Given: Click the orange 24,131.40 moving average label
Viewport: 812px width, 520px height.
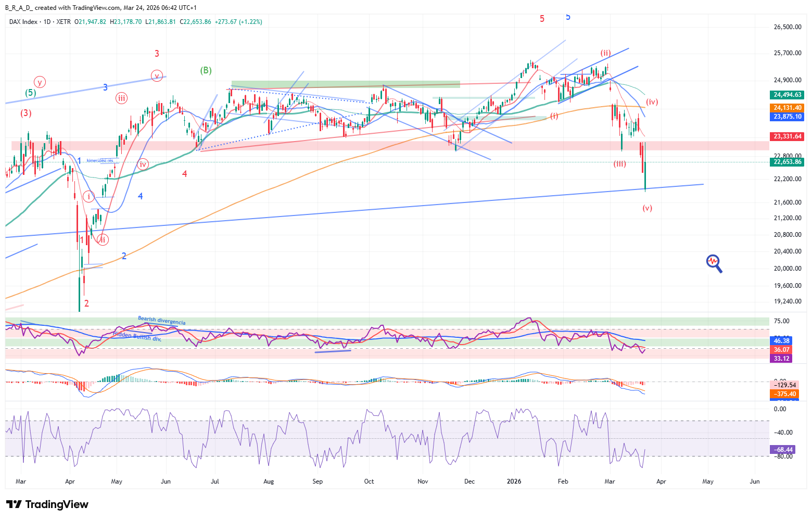Looking at the screenshot, I should click(787, 108).
